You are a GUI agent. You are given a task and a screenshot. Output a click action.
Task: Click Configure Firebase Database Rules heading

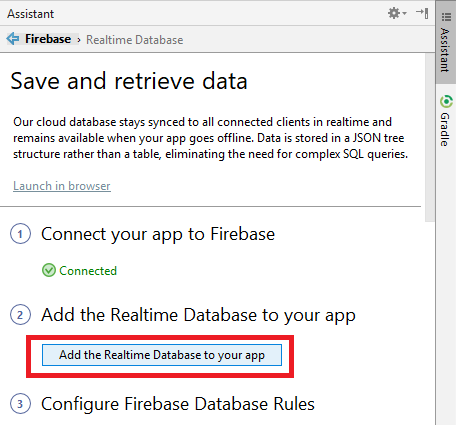(x=178, y=404)
